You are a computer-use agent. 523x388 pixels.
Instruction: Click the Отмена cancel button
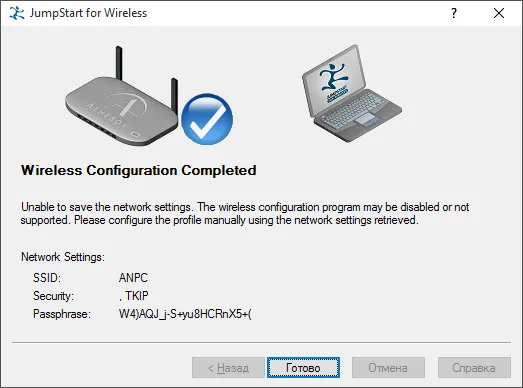tap(388, 368)
